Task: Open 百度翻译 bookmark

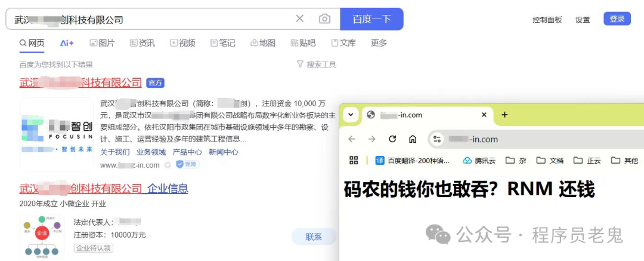Action: 413,161
